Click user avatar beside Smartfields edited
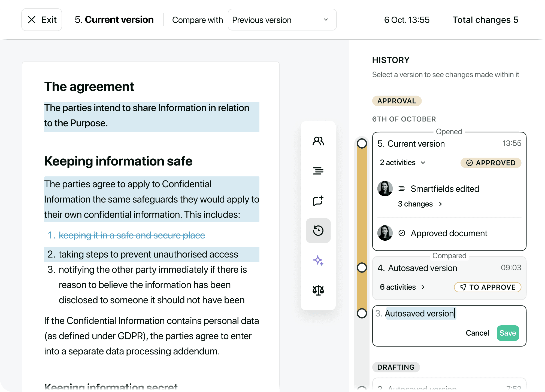This screenshot has width=545, height=392. pos(385,188)
